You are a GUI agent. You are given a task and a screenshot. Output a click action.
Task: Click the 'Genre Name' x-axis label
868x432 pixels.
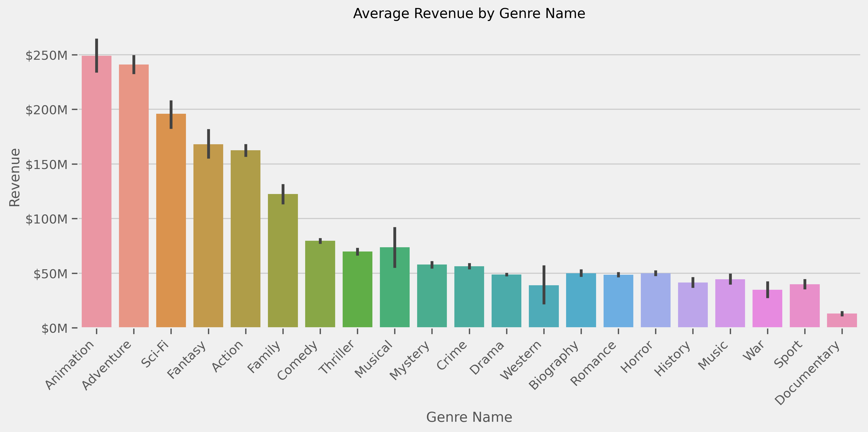pyautogui.click(x=469, y=417)
